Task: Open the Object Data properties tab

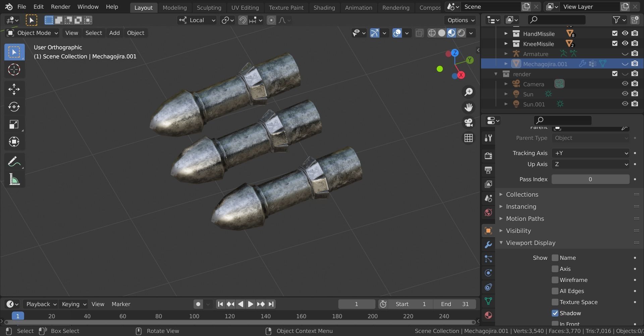Action: click(488, 301)
